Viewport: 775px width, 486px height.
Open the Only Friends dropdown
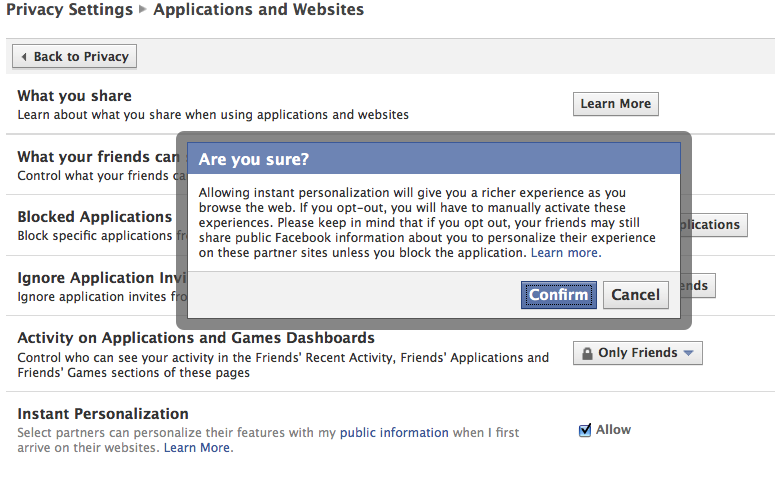[638, 353]
